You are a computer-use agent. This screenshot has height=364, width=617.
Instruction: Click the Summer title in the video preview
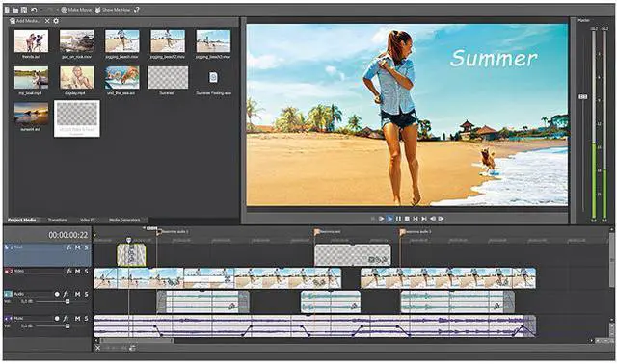[x=494, y=58]
